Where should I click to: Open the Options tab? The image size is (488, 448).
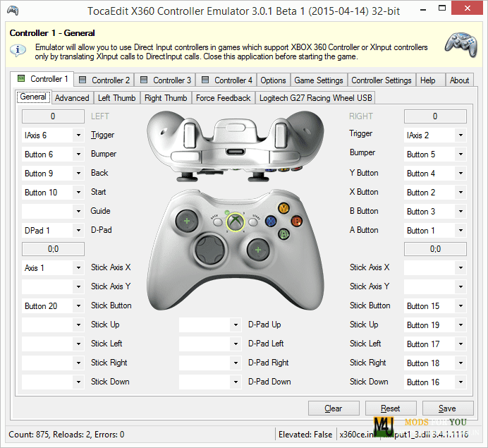coord(273,80)
